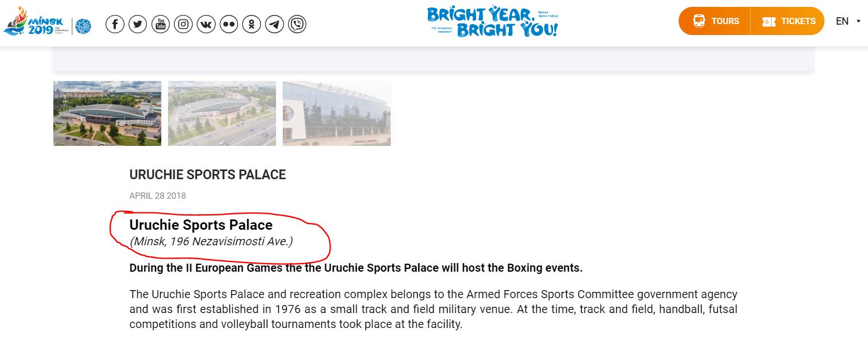Click the Viber icon

pyautogui.click(x=297, y=24)
